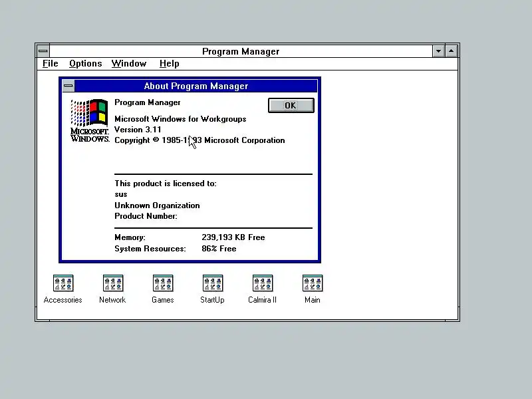Minimize the Program Manager window

[x=438, y=51]
